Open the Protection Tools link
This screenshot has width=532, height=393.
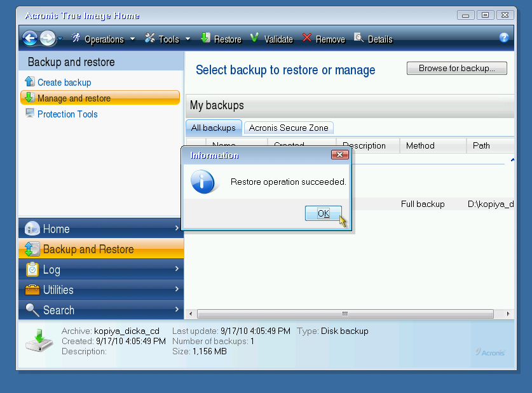(67, 114)
